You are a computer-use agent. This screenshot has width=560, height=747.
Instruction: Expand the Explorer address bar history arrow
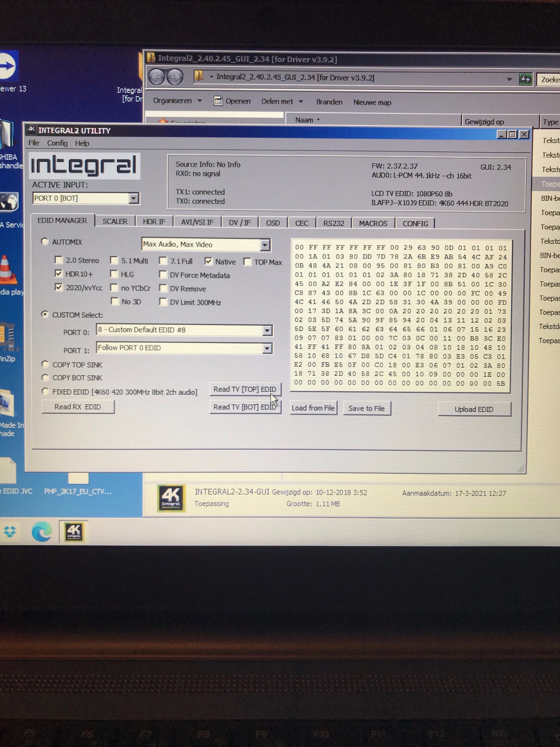(x=509, y=79)
